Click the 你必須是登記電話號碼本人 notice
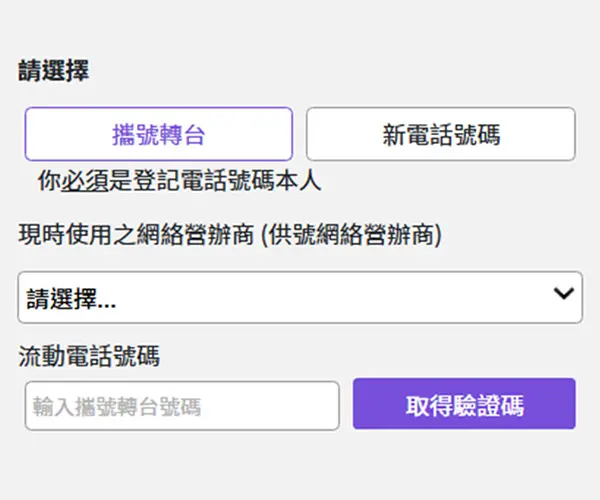 click(179, 181)
